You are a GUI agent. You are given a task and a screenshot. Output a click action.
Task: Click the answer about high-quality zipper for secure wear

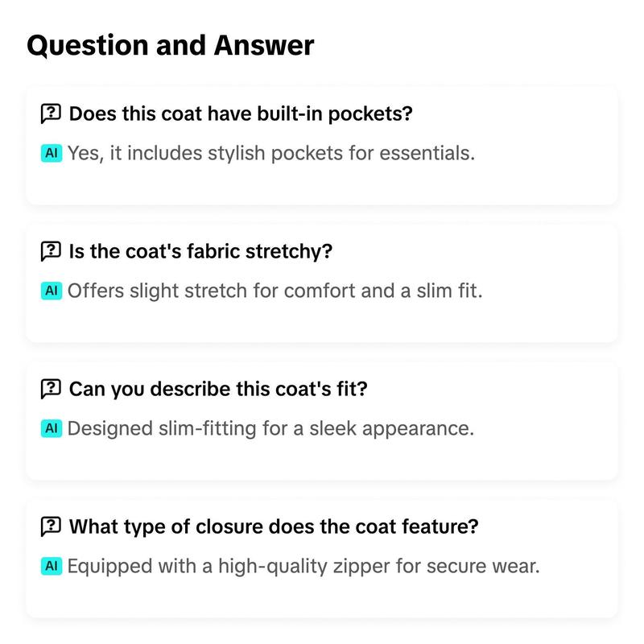pyautogui.click(x=303, y=566)
